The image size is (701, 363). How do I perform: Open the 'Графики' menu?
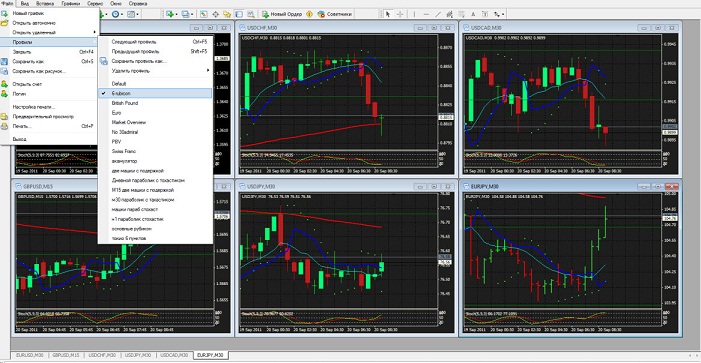point(71,3)
